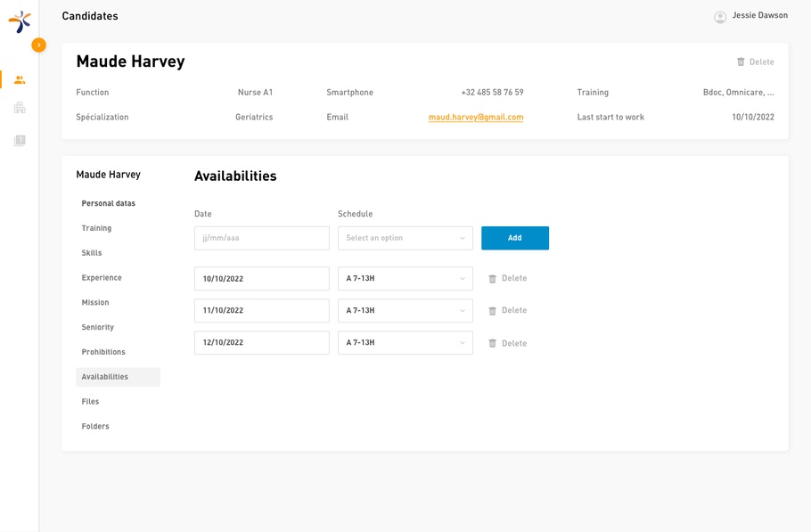Expand the sidebar with the orange arrow
The image size is (811, 532).
(38, 45)
